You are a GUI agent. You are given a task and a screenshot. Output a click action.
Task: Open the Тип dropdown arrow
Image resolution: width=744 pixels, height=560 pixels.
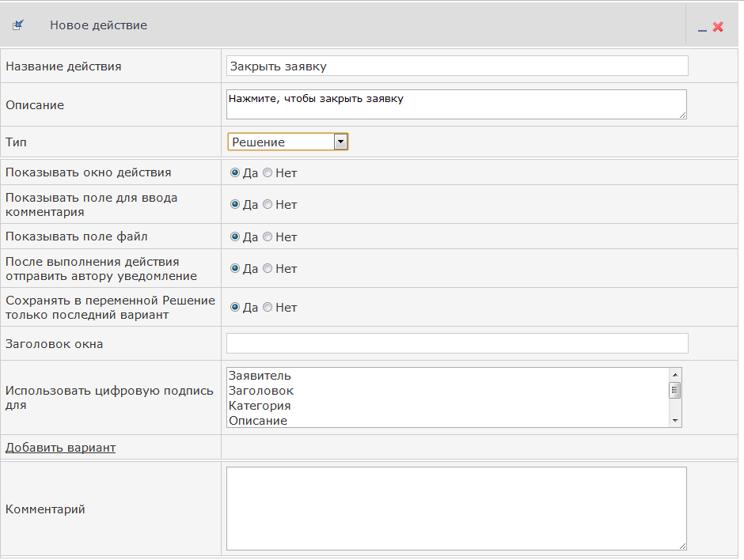point(340,142)
